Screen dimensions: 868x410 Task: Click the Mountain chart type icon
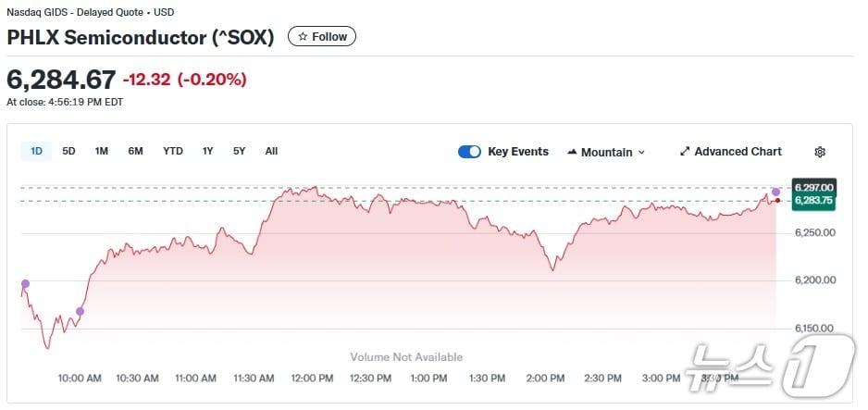pos(572,152)
